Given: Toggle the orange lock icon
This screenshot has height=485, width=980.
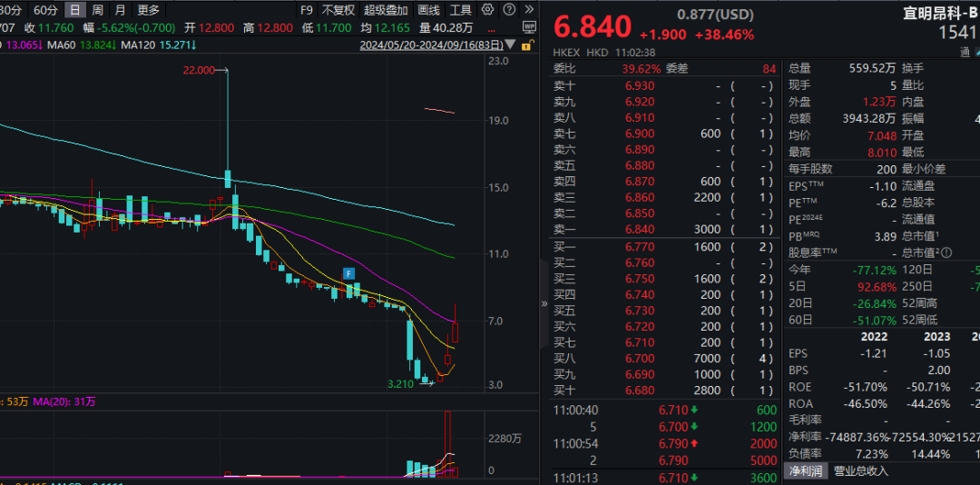Looking at the screenshot, I should (x=528, y=45).
